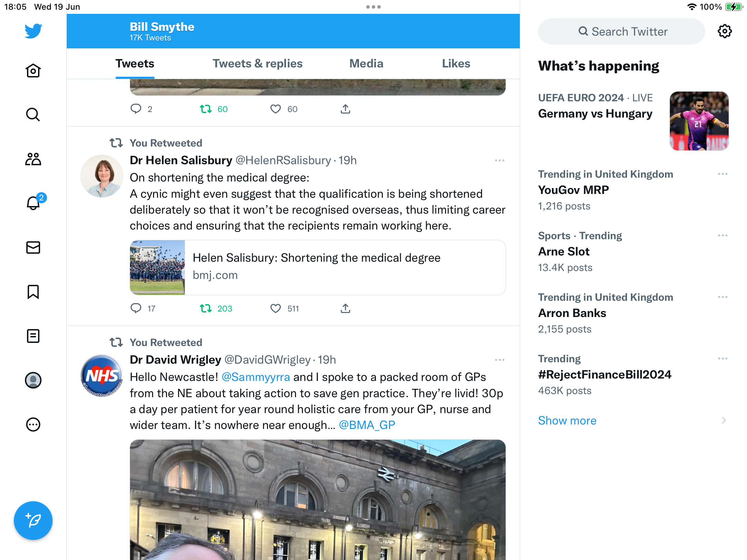Image resolution: width=747 pixels, height=560 pixels.
Task: Open options for YouGov MRP trend
Action: pyautogui.click(x=723, y=174)
